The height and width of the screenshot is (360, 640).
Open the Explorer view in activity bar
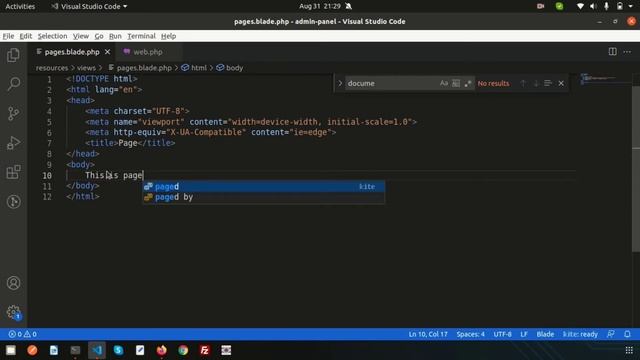(13, 55)
